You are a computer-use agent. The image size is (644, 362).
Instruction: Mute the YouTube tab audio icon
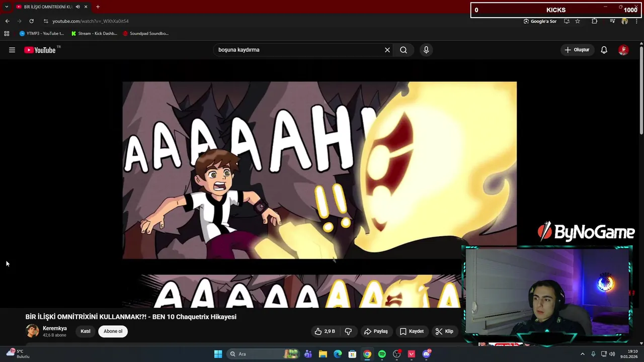coord(77,7)
